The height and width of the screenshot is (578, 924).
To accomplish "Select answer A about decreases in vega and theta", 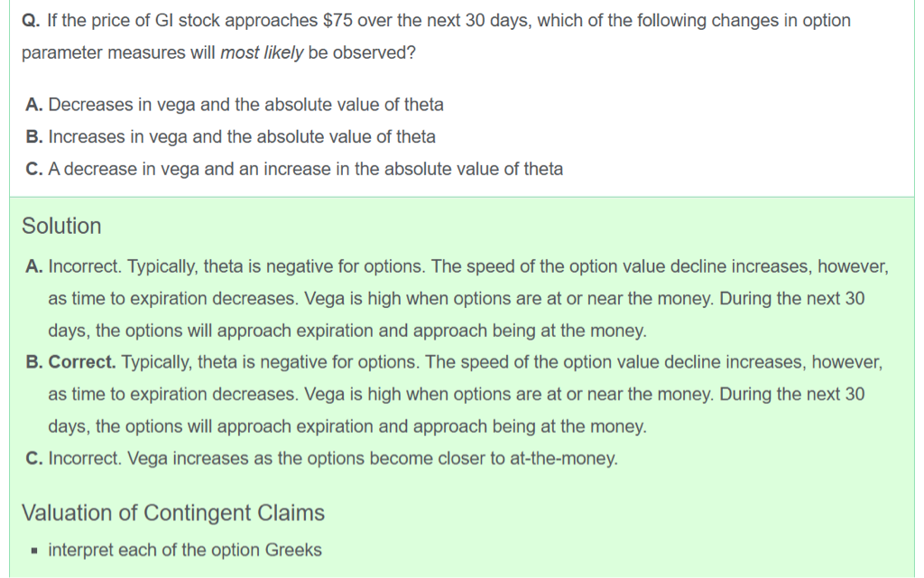I will pyautogui.click(x=245, y=105).
